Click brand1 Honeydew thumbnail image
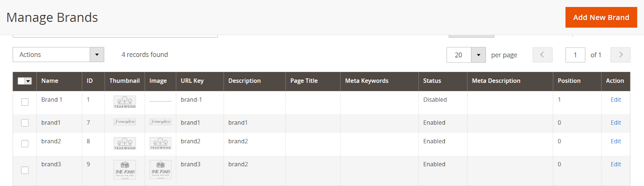This screenshot has height=186, width=644. coord(125,122)
